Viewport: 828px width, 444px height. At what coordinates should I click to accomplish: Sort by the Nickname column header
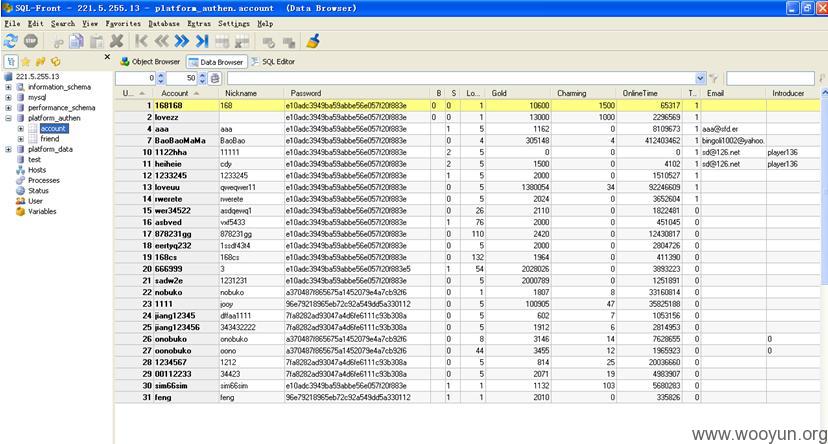251,93
